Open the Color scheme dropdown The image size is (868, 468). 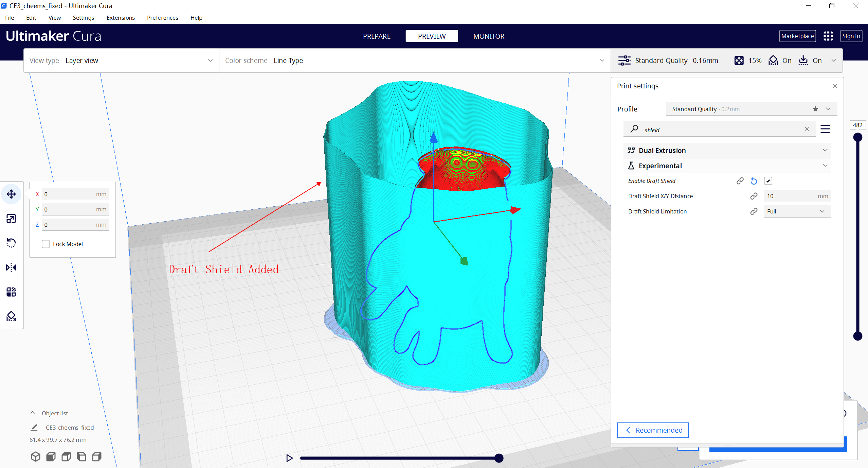[415, 60]
